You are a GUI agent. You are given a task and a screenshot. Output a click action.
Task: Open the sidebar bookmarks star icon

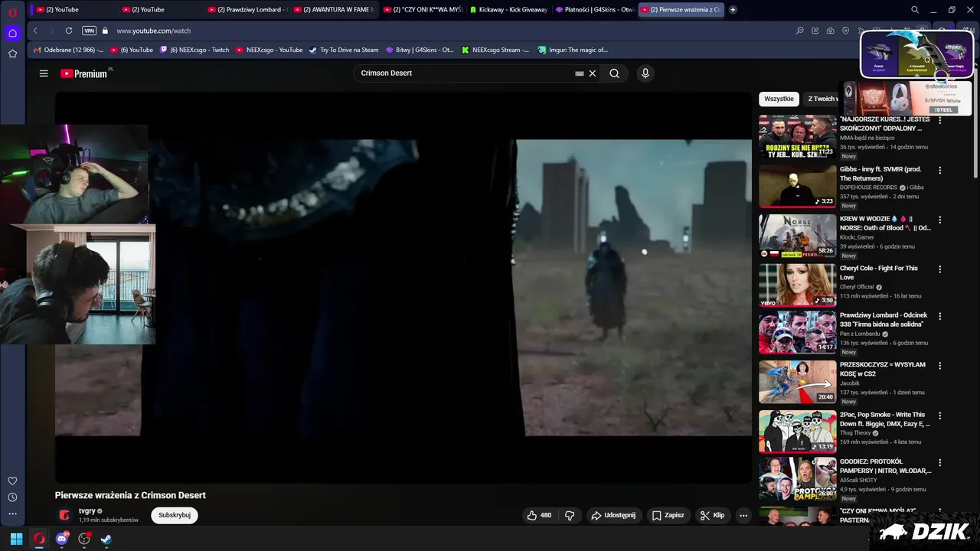(12, 54)
